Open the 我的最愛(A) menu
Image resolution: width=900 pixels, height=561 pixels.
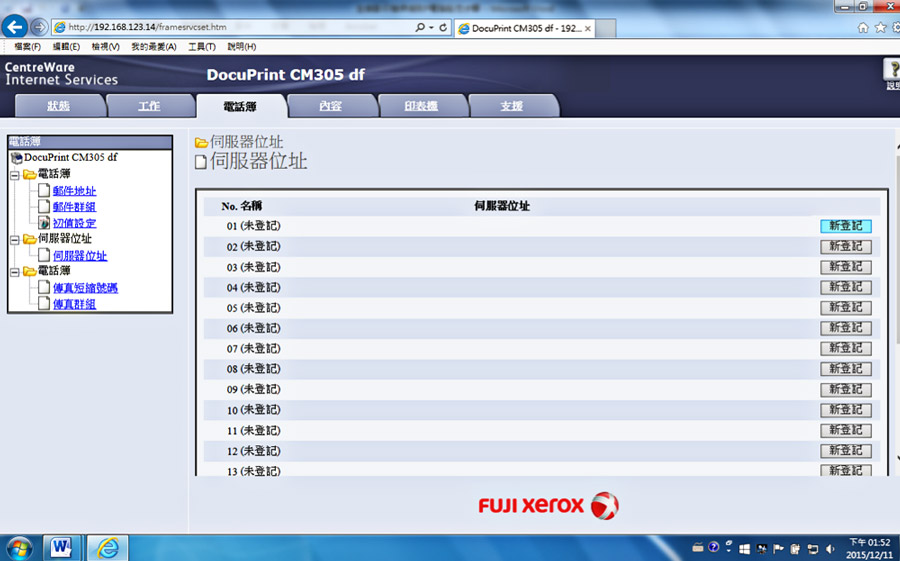[154, 47]
